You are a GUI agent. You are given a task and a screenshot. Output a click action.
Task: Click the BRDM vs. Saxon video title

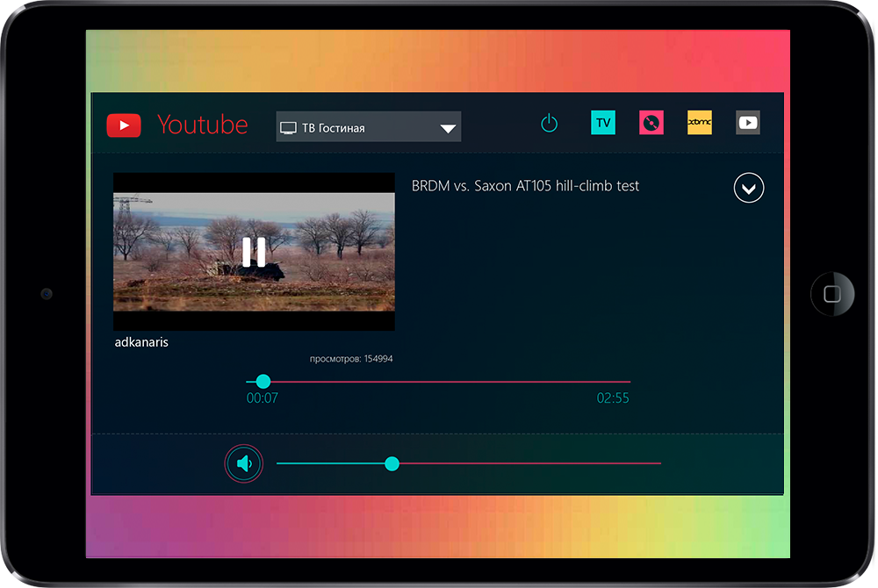click(525, 186)
